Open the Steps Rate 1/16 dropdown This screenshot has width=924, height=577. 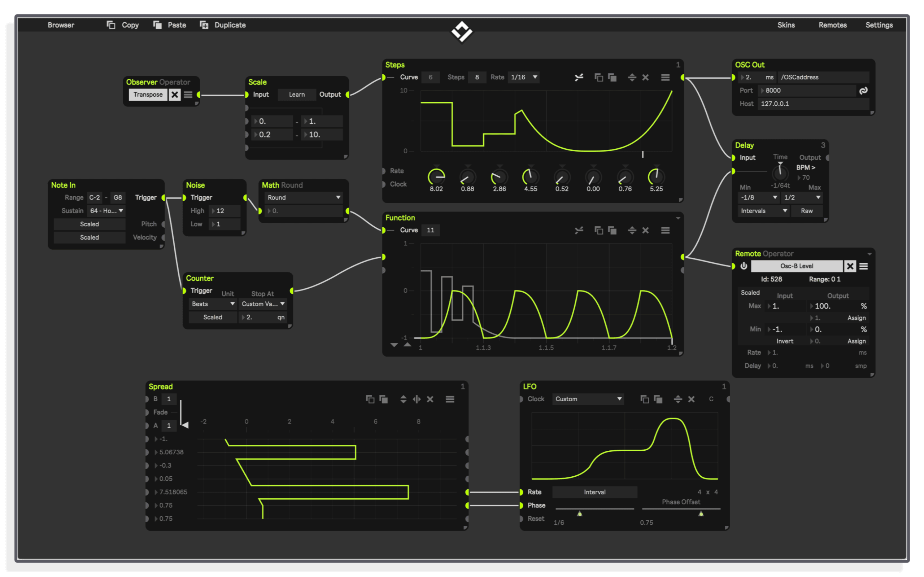click(x=524, y=77)
